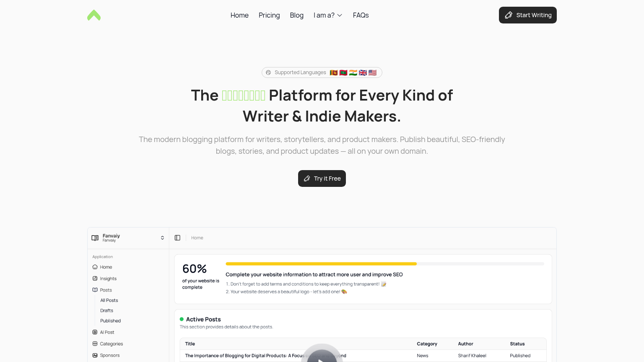Click the Fanvaiy open-book workspace icon
The width and height of the screenshot is (644, 362).
click(x=95, y=238)
